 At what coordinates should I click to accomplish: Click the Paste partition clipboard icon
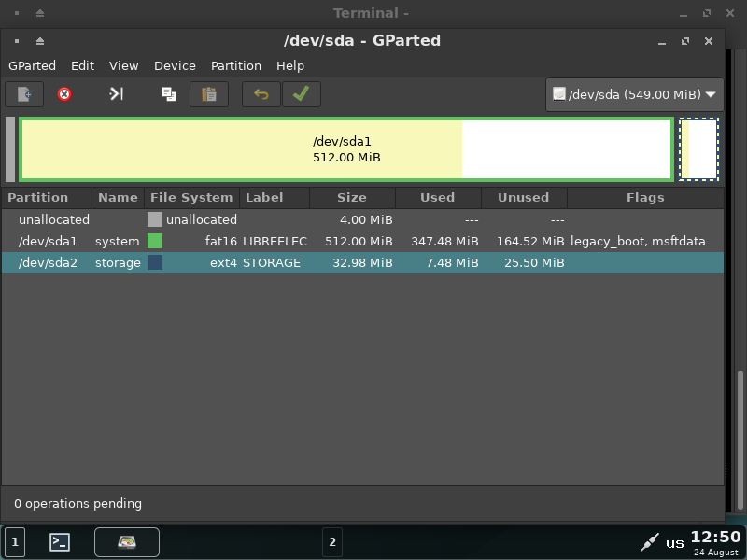(209, 94)
